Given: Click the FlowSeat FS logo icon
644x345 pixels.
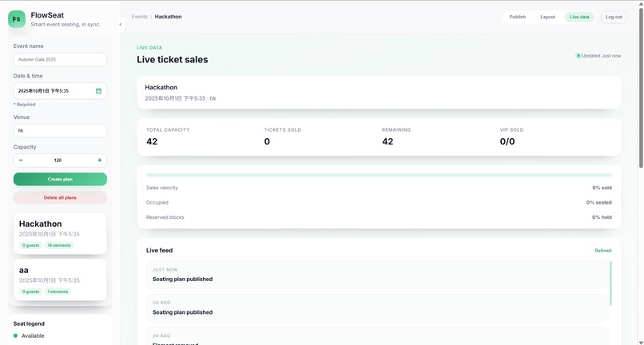Looking at the screenshot, I should coord(17,19).
